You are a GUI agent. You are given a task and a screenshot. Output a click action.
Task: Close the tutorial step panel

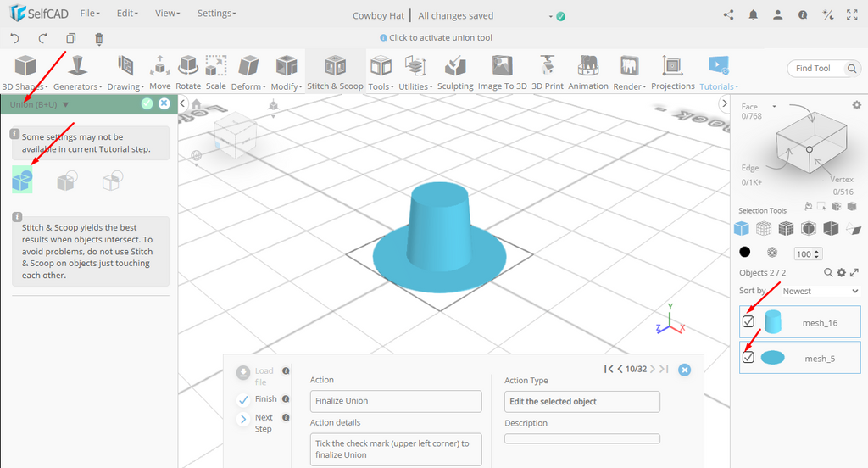pyautogui.click(x=685, y=370)
